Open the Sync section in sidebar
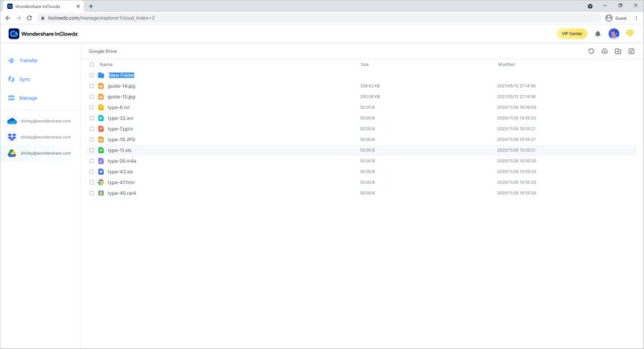The width and height of the screenshot is (644, 349). (x=19, y=79)
